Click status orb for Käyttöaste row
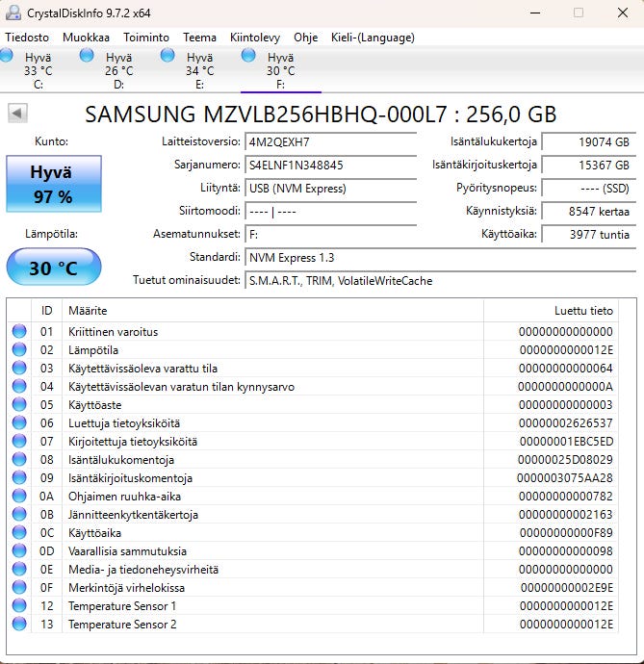The image size is (644, 664). pos(19,405)
